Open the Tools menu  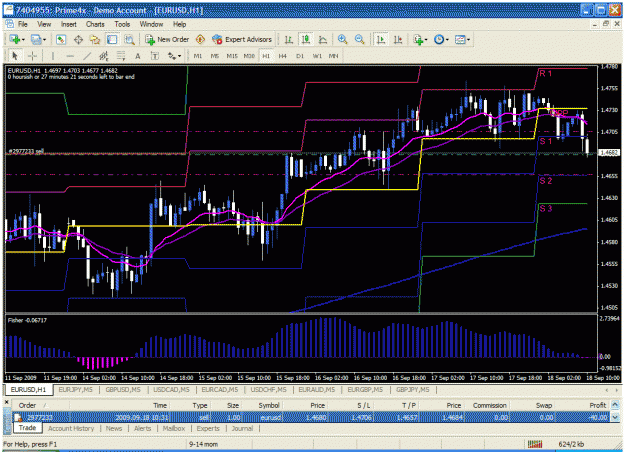[x=122, y=24]
